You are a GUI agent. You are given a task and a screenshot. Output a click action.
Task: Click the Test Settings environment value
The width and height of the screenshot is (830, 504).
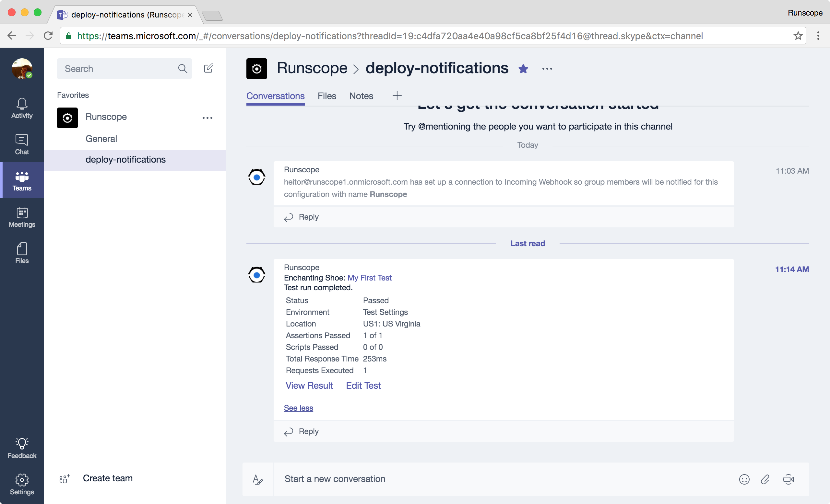[x=385, y=312]
